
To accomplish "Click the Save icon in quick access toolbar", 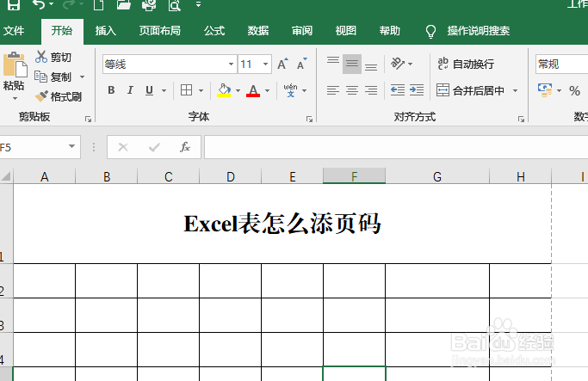I will click(x=14, y=4).
